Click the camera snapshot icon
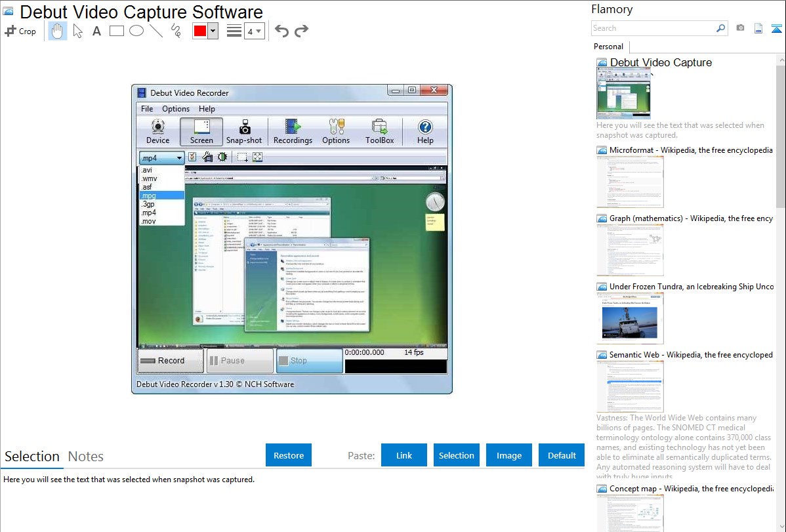Image resolution: width=786 pixels, height=532 pixels. [740, 28]
